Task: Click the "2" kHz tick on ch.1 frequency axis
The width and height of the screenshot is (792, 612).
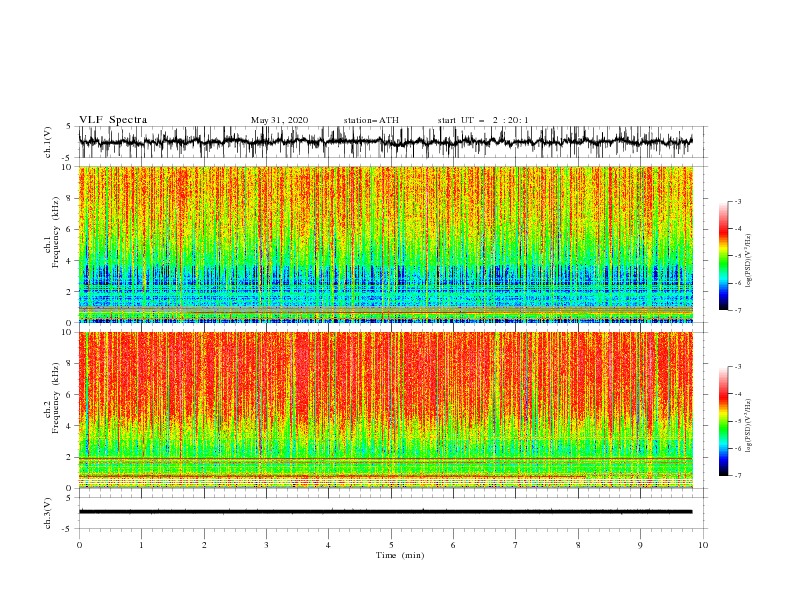Action: pos(69,292)
